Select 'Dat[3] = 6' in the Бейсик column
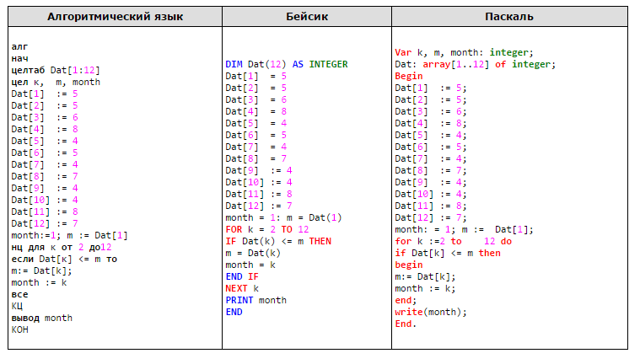The height and width of the screenshot is (364, 640). tap(256, 100)
